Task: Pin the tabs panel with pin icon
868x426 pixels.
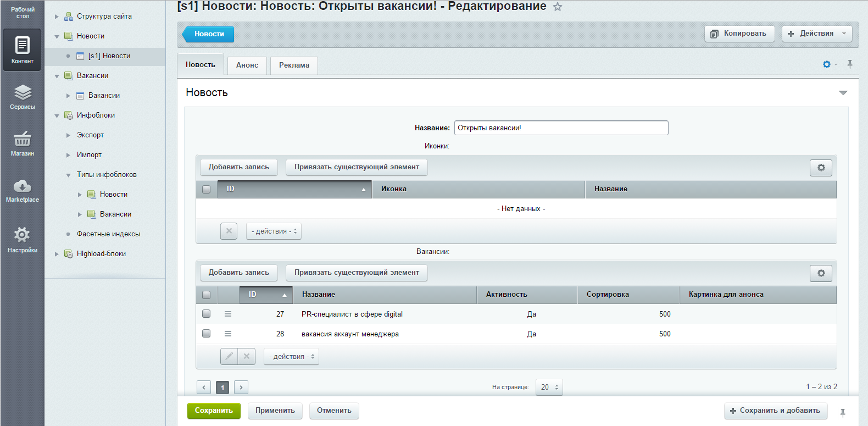Action: tap(850, 64)
